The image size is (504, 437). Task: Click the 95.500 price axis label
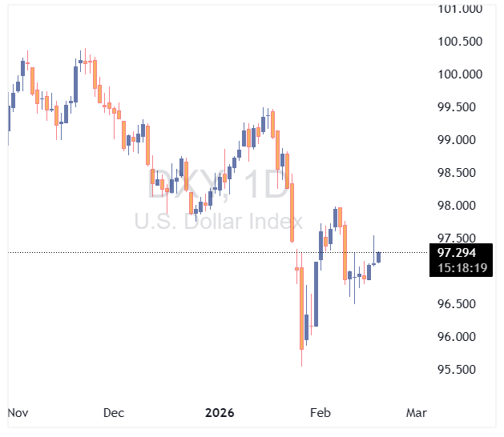(x=460, y=370)
